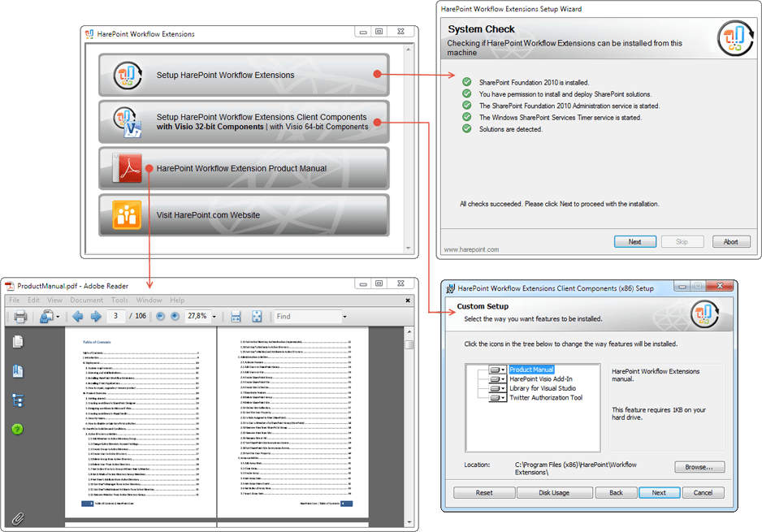Image resolution: width=762 pixels, height=532 pixels.
Task: Open the Bookmarks panel in Reader sidebar
Action: coord(18,371)
